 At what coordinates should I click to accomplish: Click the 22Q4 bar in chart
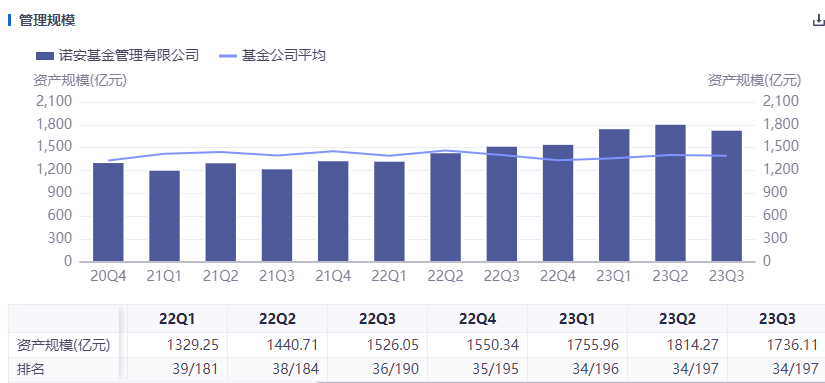click(x=558, y=203)
